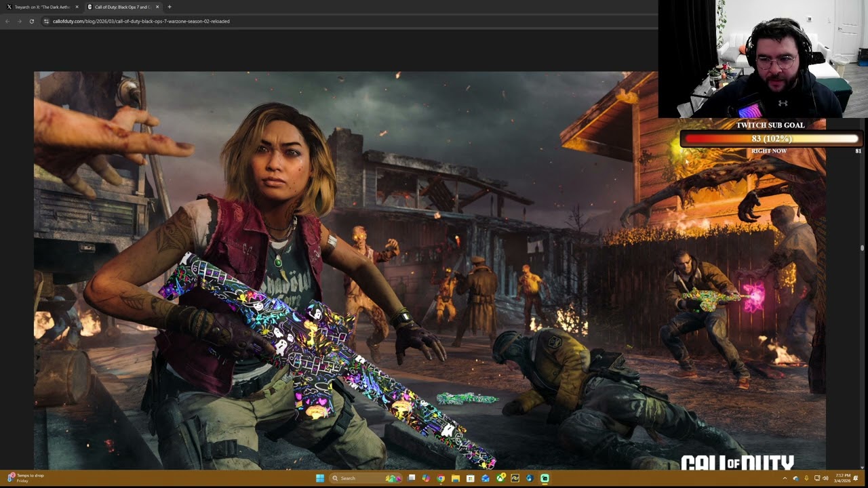
Task: Open File Explorer from the taskbar
Action: (x=456, y=478)
